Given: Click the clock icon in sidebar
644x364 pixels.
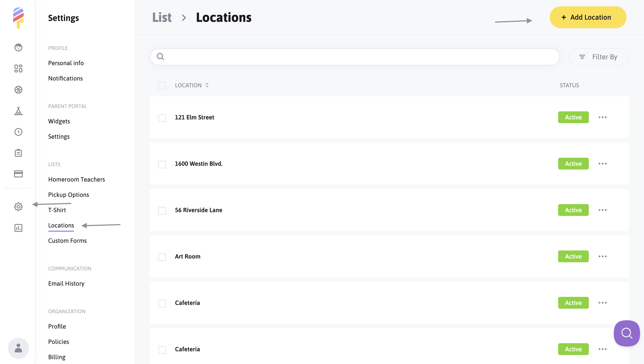Looking at the screenshot, I should click(18, 132).
